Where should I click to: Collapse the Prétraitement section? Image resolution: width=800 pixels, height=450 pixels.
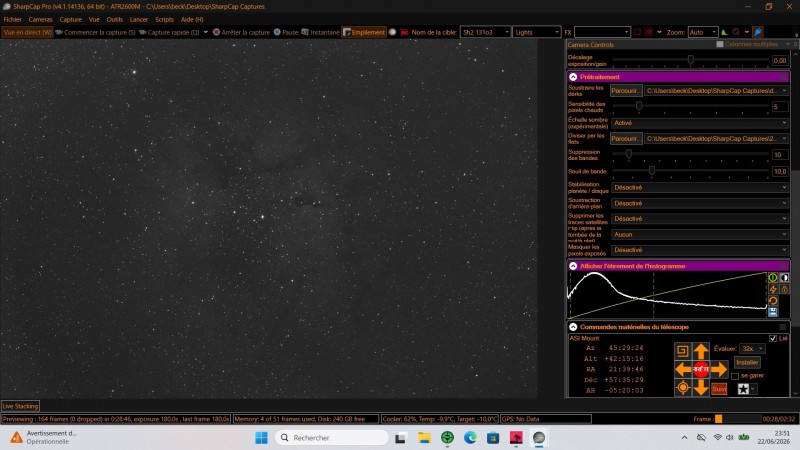pos(573,77)
